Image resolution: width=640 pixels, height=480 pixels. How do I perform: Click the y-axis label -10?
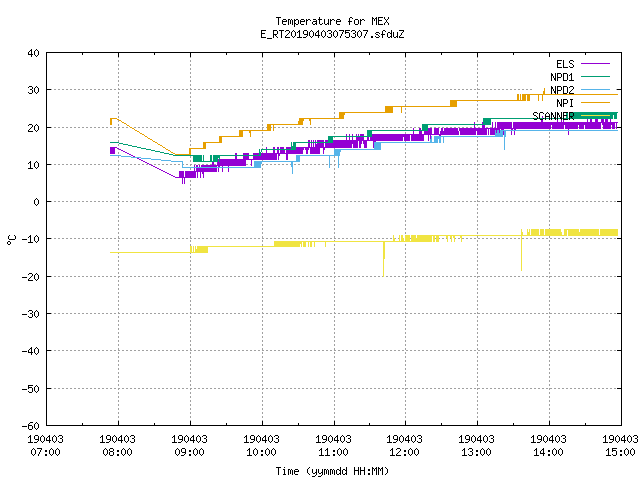[x=31, y=239]
